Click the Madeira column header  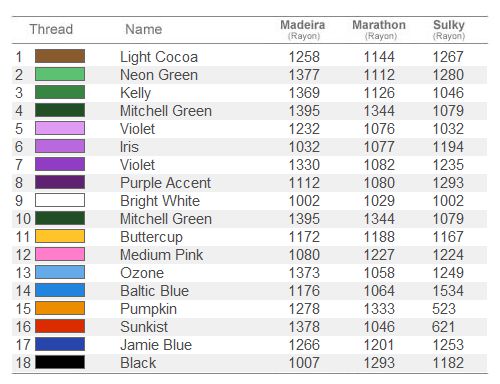pos(303,29)
